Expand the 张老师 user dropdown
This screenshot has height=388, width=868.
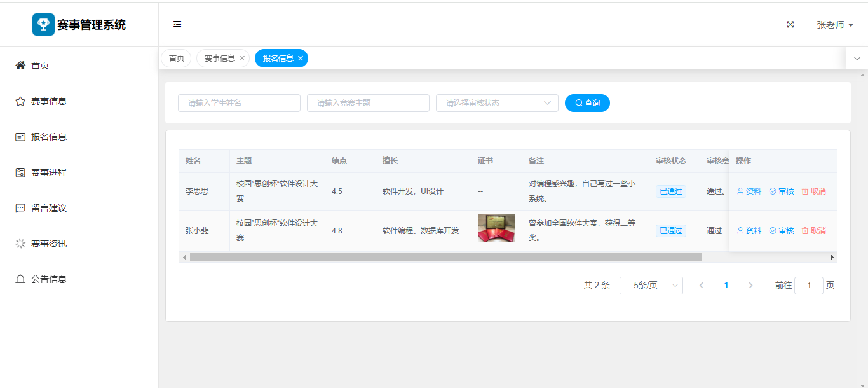[x=834, y=25]
